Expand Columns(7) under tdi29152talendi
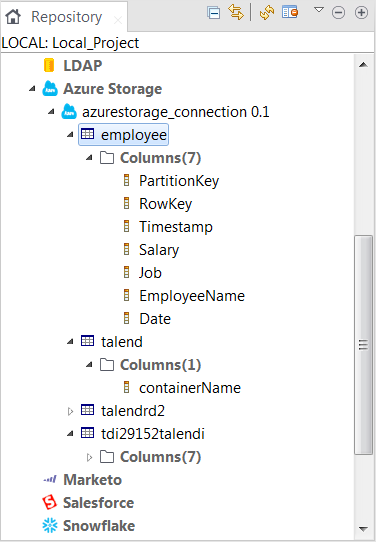Viewport: 376px width, 542px height. coord(89,457)
